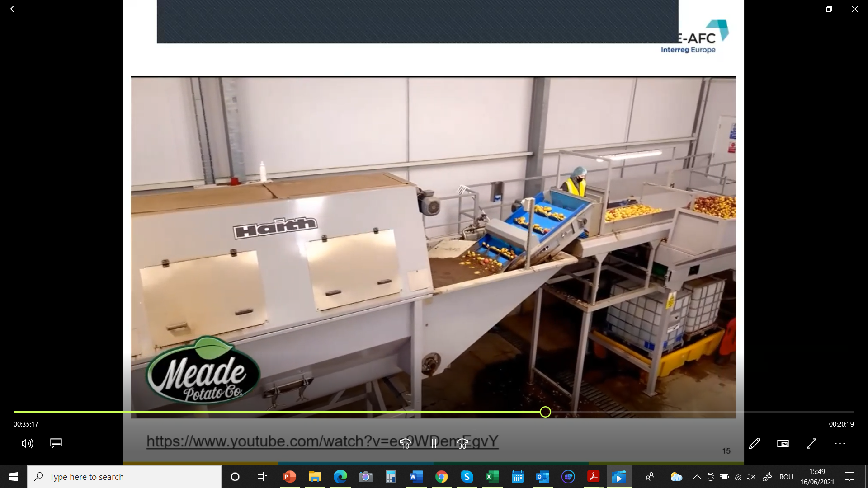
Task: Switch to Excel on the taskbar
Action: click(x=492, y=477)
